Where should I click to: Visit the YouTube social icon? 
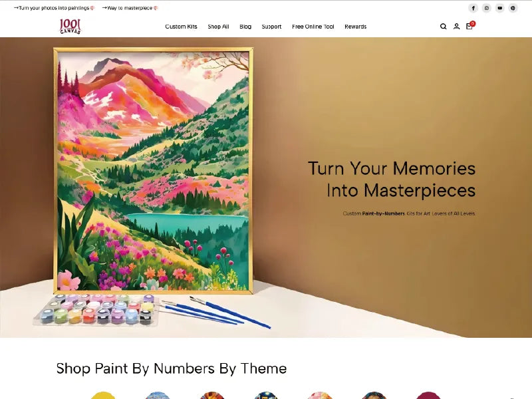[500, 8]
